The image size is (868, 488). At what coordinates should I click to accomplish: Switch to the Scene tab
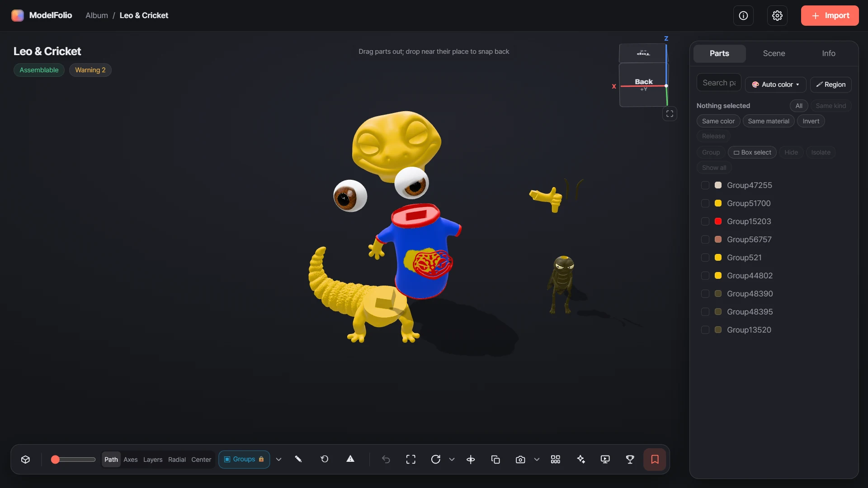pyautogui.click(x=774, y=53)
